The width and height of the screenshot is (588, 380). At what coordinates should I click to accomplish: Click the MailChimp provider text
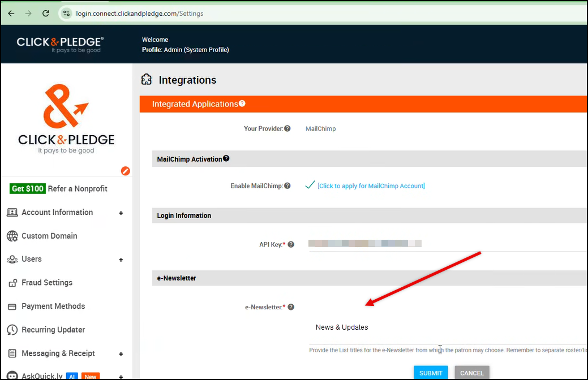[x=321, y=128]
